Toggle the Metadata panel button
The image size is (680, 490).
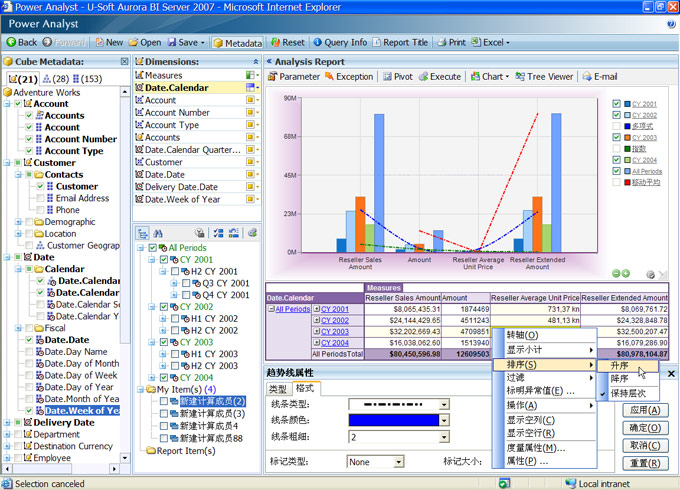(x=238, y=43)
